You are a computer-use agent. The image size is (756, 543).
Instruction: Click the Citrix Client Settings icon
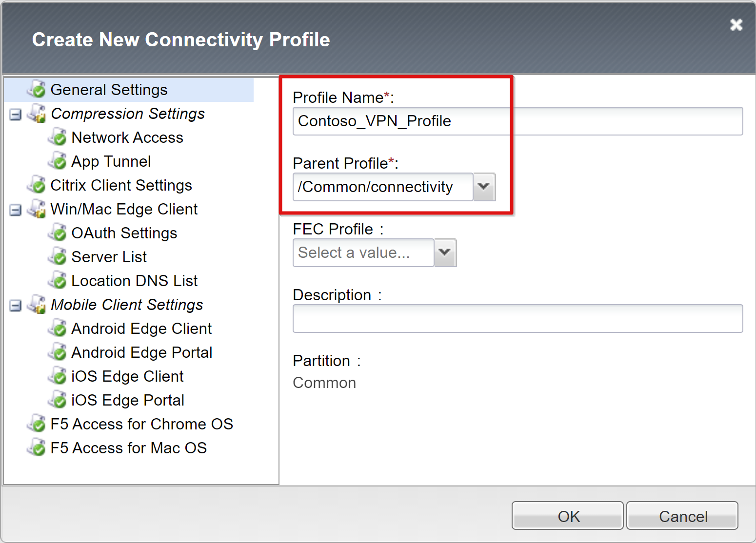[x=37, y=185]
